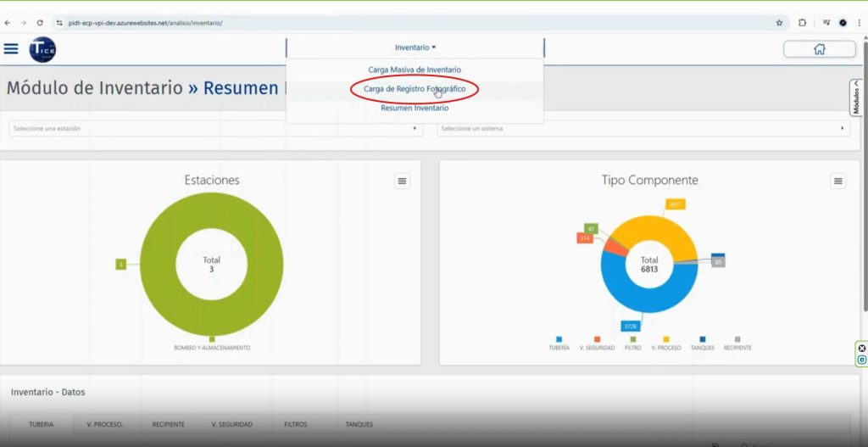The height and width of the screenshot is (447, 868).
Task: Go to home via house icon
Action: click(819, 49)
